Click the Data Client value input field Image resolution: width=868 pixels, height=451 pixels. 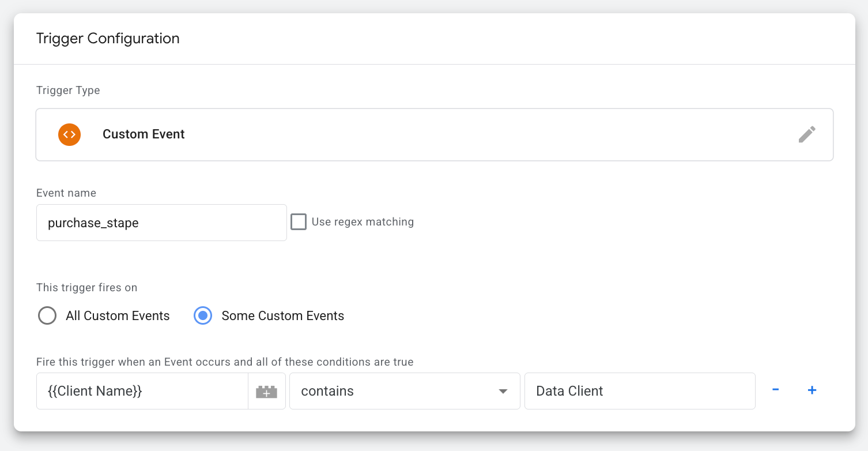pyautogui.click(x=640, y=391)
